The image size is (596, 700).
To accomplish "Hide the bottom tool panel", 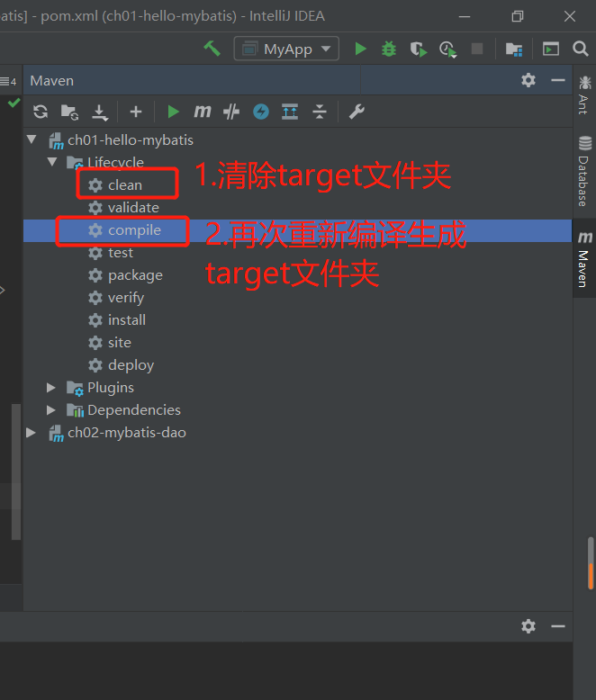I will coord(558,626).
